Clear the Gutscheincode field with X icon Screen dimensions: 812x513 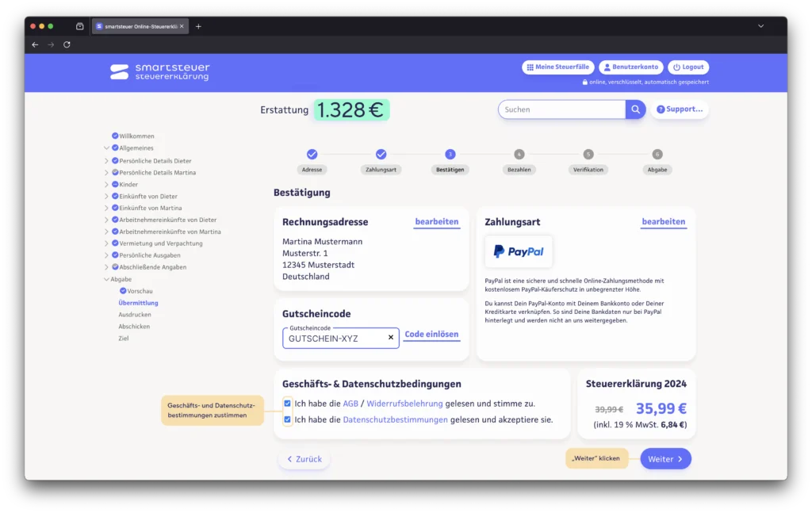click(390, 338)
